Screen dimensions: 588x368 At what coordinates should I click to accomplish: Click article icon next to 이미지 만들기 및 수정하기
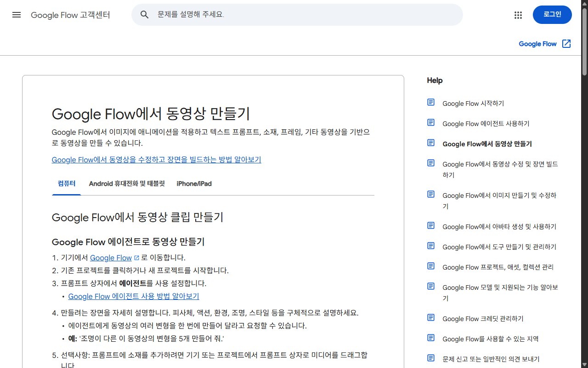pos(431,194)
